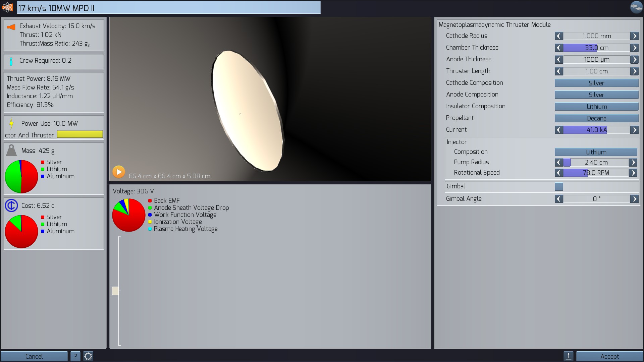
Task: Click the Anode Sheath Voltage Drop legend entry
Action: click(188, 207)
